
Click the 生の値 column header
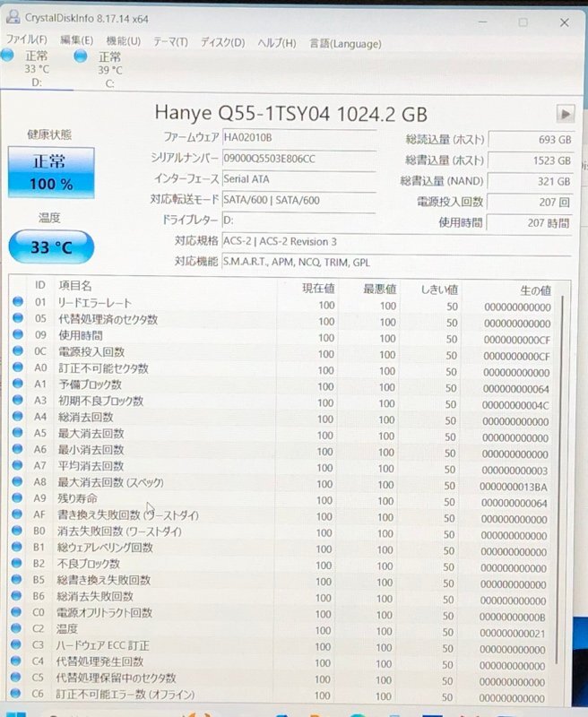click(x=535, y=290)
